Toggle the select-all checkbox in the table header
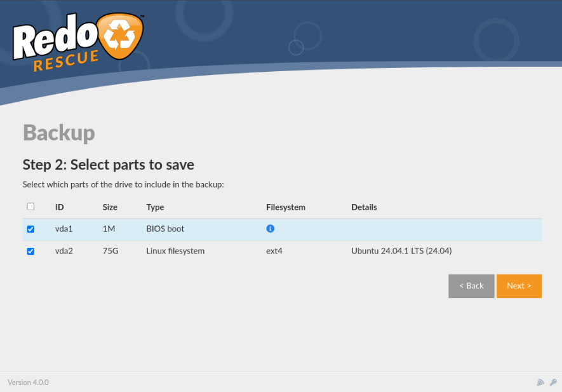Image resolution: width=562 pixels, height=392 pixels. 30,206
